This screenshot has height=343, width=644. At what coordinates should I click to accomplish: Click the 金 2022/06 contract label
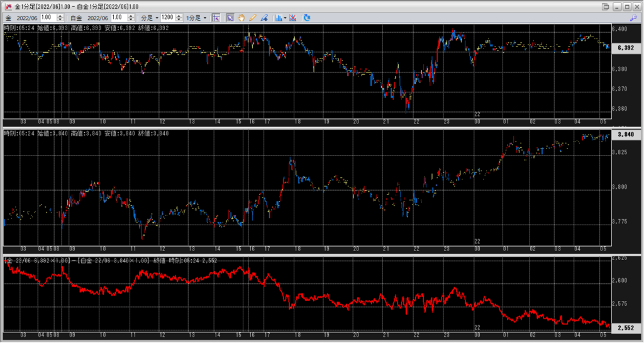[22, 18]
